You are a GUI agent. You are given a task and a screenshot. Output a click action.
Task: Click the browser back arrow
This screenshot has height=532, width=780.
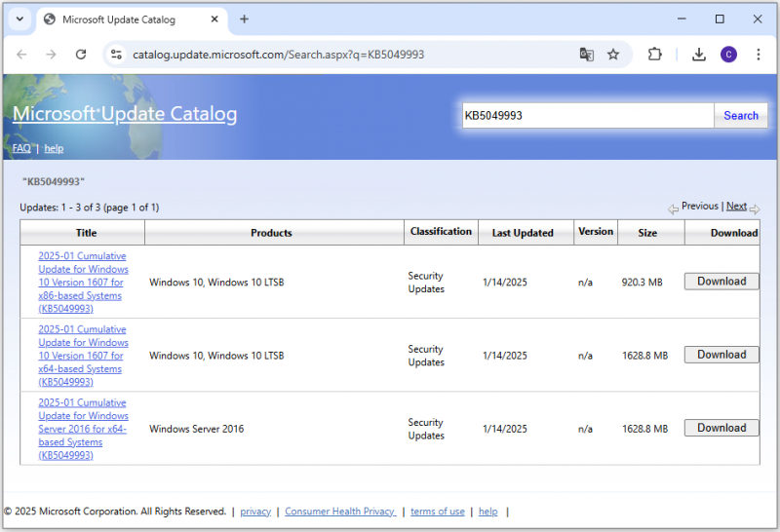21,55
